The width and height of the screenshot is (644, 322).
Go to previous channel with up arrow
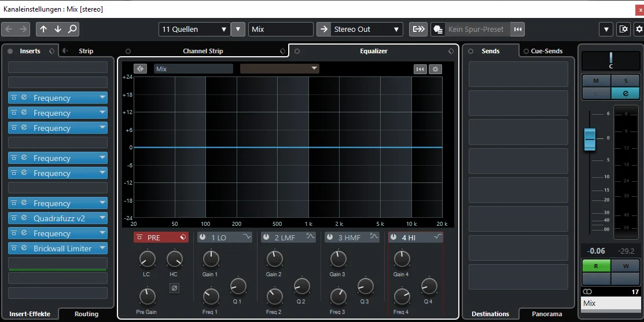point(43,29)
